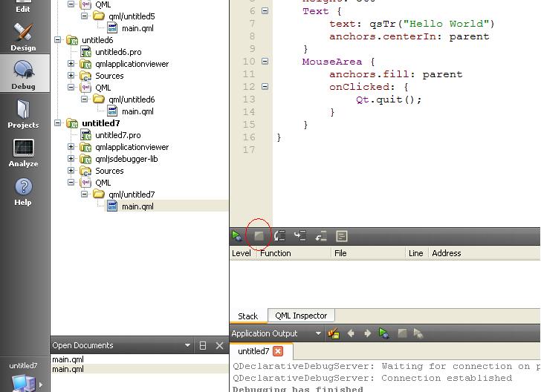The image size is (541, 392).
Task: Click the Level column header
Action: click(x=242, y=253)
